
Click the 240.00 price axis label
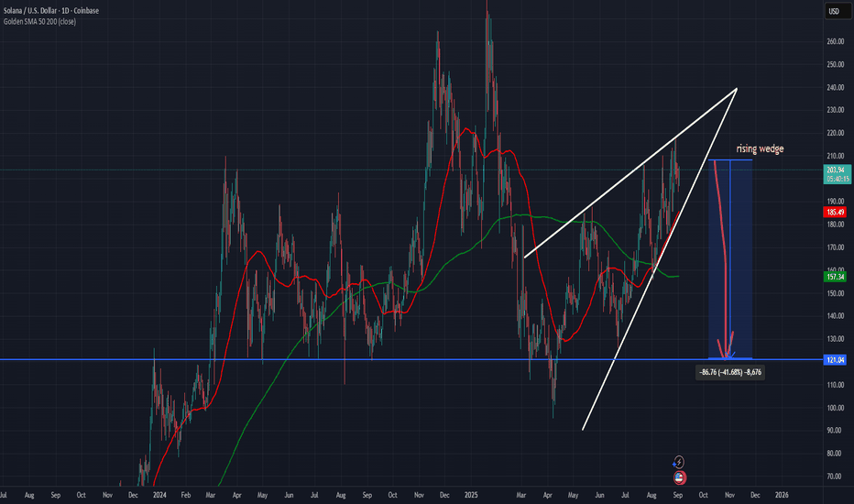tap(836, 87)
